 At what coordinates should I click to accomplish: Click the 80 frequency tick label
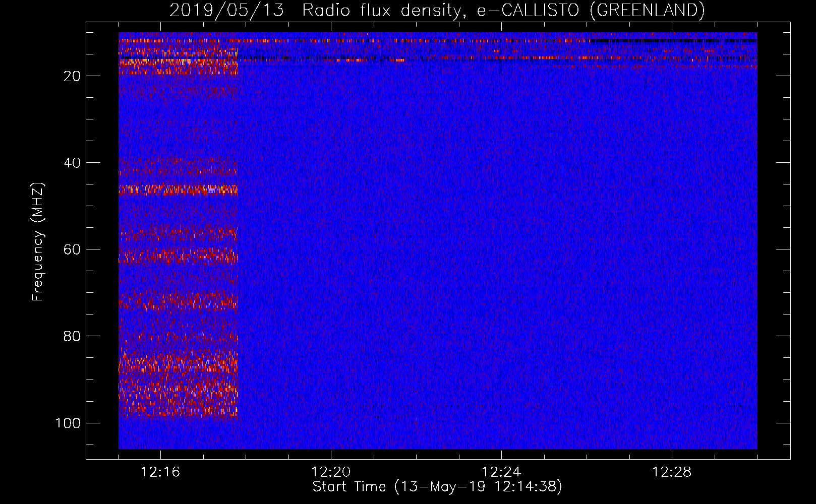[72, 336]
